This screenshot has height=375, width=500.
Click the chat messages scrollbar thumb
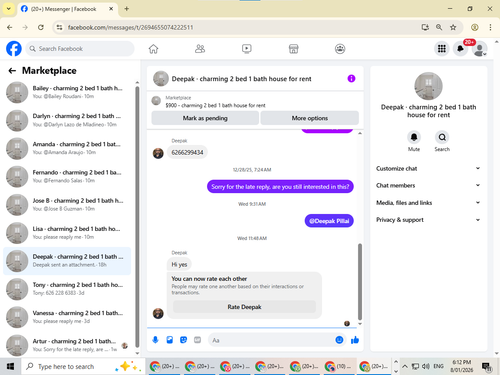pyautogui.click(x=360, y=282)
